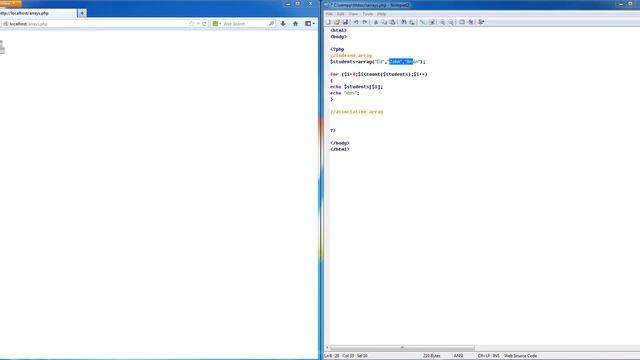This screenshot has height=360, width=640.
Task: Click the "//associative array" comment line
Action: coord(357,112)
